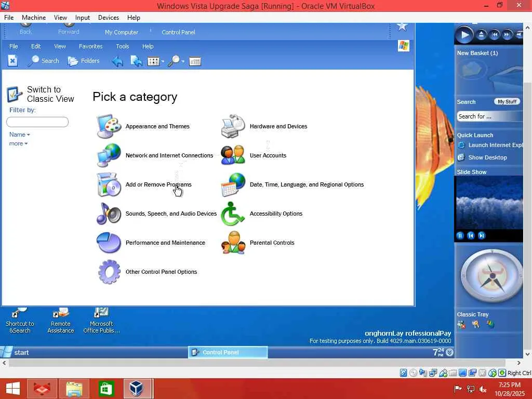This screenshot has width=532, height=399.
Task: Launch Internet Explorer from Quick Launch
Action: click(490, 145)
